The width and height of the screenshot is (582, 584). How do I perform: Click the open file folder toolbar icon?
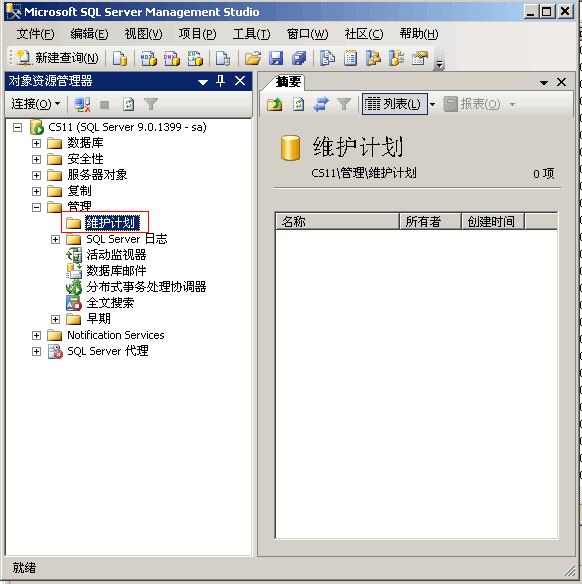click(253, 58)
